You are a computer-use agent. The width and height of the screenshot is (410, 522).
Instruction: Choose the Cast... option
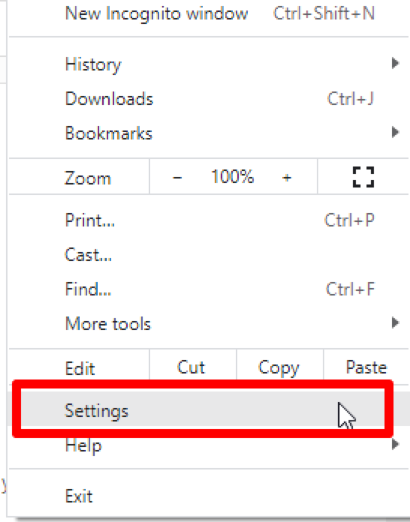coord(208,255)
